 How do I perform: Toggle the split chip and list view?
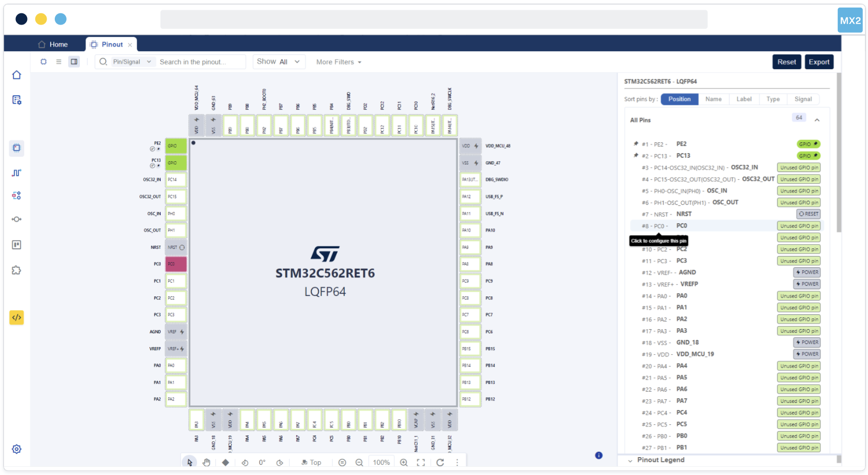click(x=74, y=62)
